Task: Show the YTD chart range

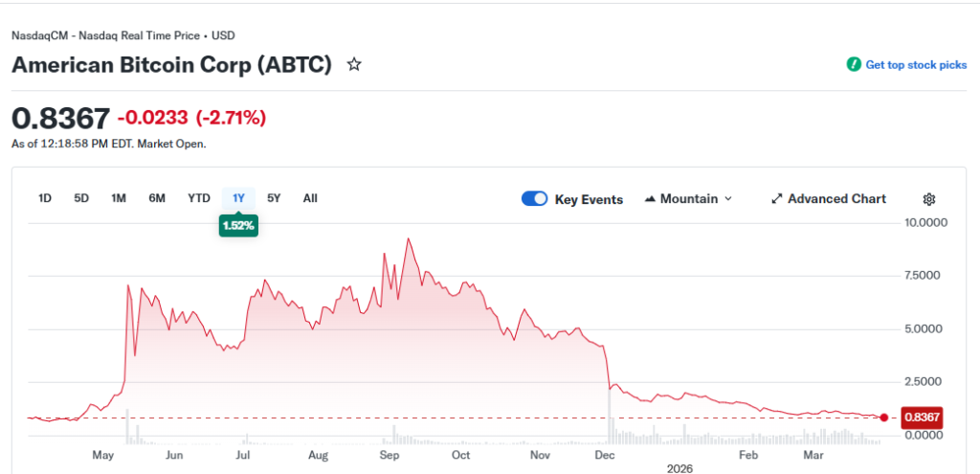Action: click(x=198, y=198)
